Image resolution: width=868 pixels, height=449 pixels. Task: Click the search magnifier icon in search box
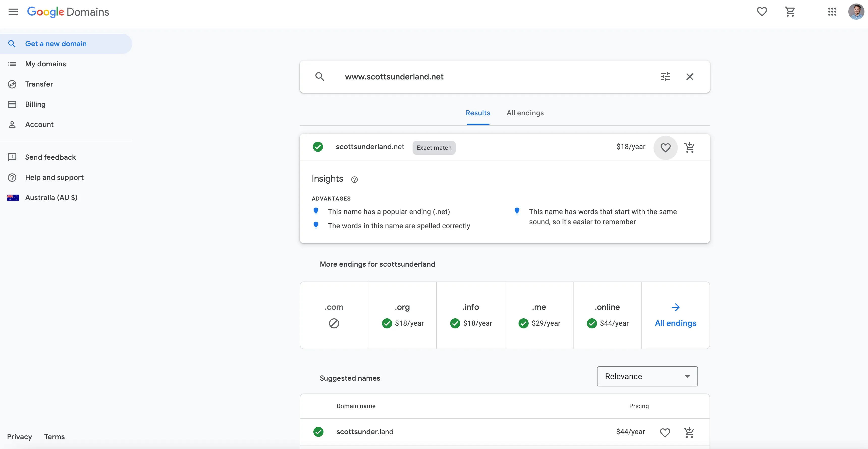click(x=319, y=76)
